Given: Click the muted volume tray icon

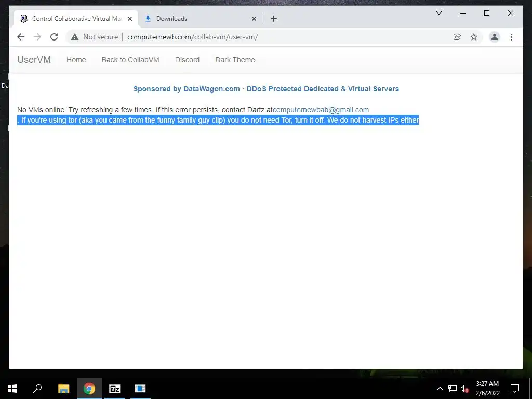Looking at the screenshot, I should (464, 389).
